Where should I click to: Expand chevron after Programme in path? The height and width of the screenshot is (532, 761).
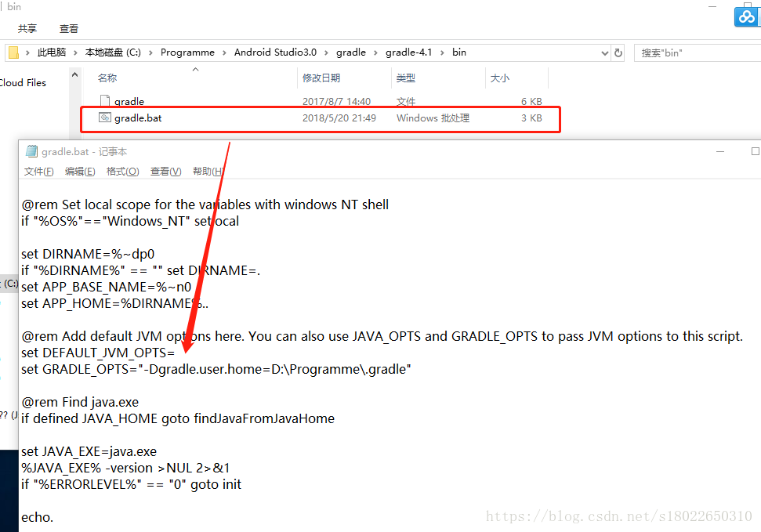[x=224, y=53]
